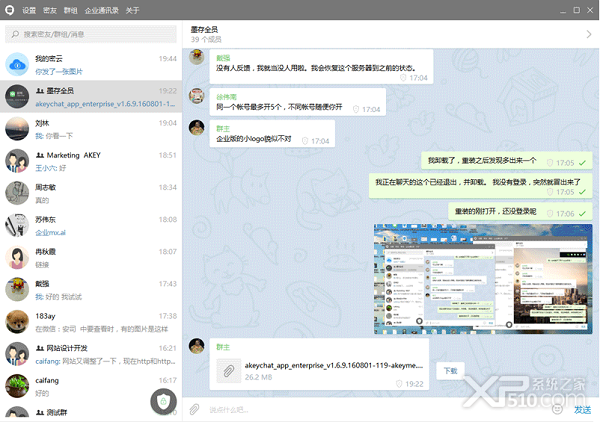Focus the 搜索密友/群组/消息 search box
Image resolution: width=600 pixels, height=422 pixels.
[x=91, y=34]
